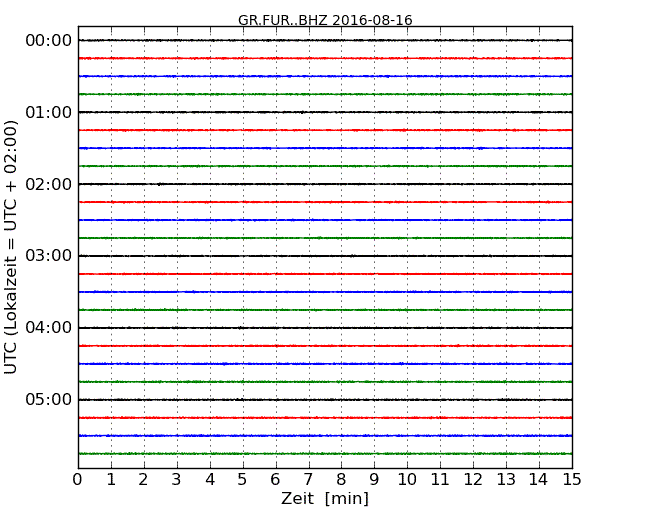Screen dimensions: 650x520
Task: Click the x-axis tick label "4"
Action: click(x=210, y=480)
